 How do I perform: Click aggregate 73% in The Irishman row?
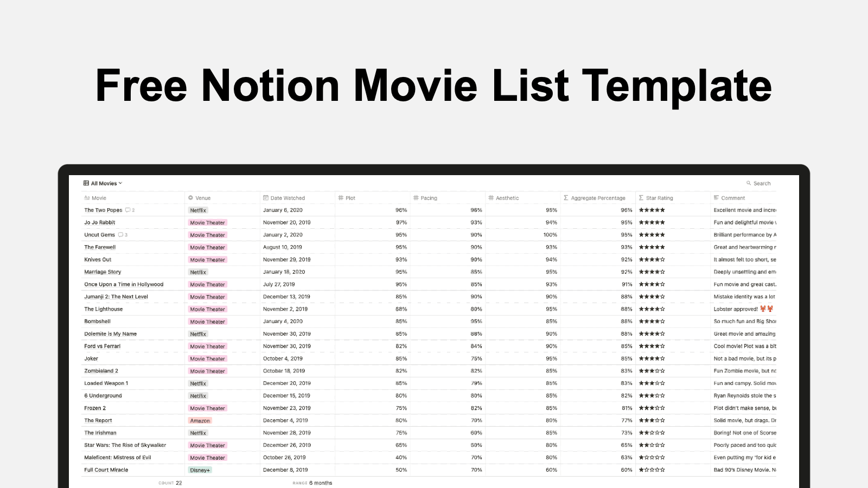tap(627, 433)
